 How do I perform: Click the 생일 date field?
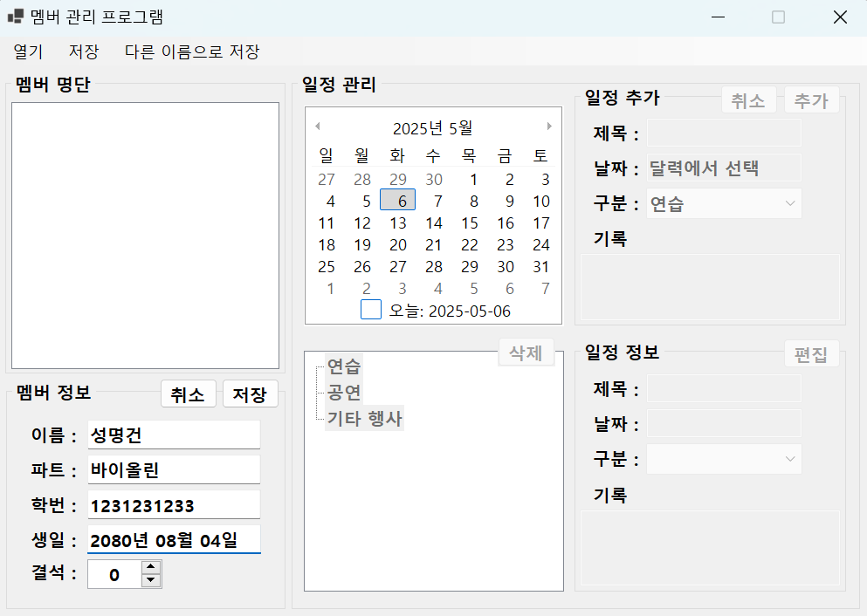point(174,540)
